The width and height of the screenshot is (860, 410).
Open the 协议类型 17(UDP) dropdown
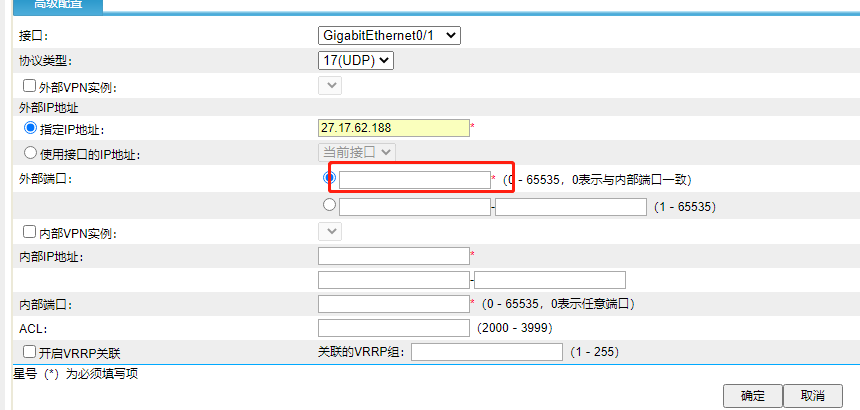click(x=357, y=61)
